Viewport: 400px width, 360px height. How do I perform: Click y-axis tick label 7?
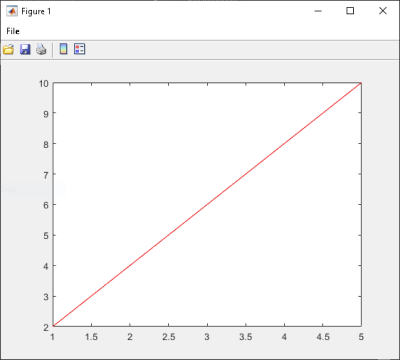46,175
